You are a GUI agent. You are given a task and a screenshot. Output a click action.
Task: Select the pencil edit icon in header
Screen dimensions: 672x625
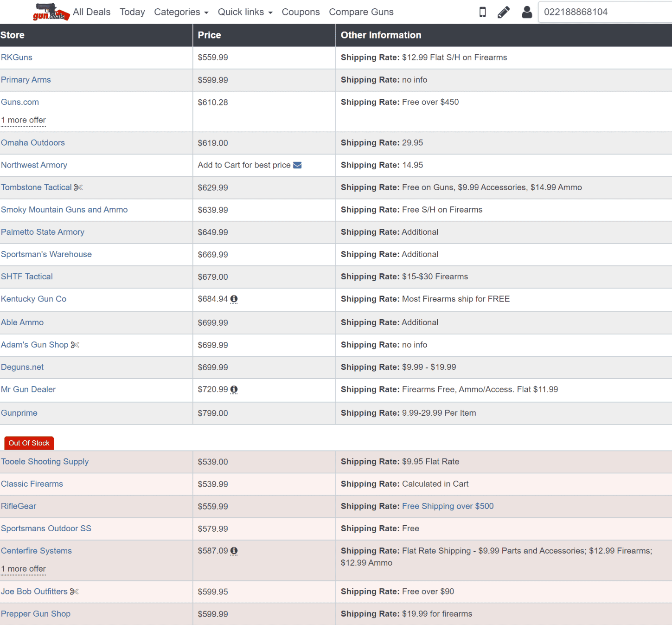pos(504,12)
